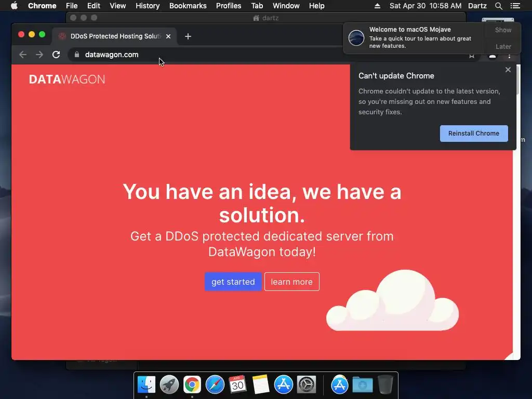The width and height of the screenshot is (532, 399).
Task: Open Spotlight search in the menu bar
Action: [498, 6]
